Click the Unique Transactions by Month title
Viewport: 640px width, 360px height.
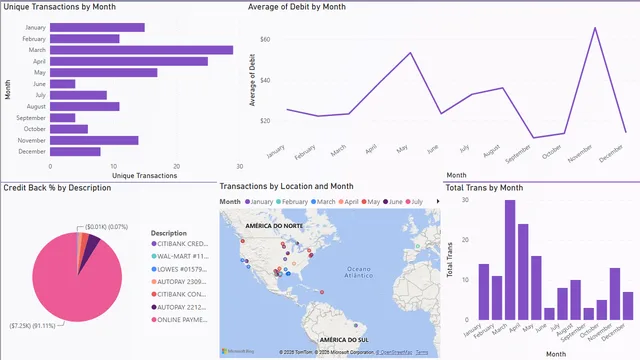click(x=60, y=7)
